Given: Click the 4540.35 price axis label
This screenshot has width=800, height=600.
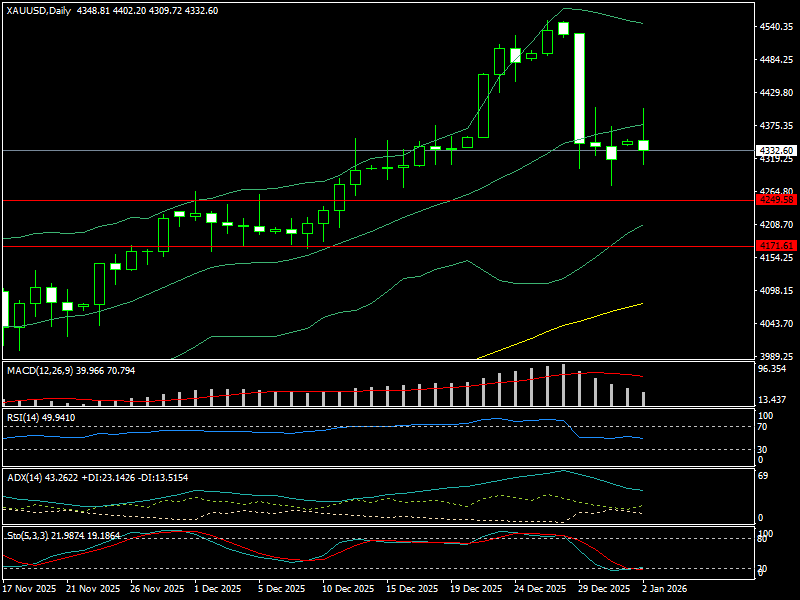Looking at the screenshot, I should coord(777,27).
